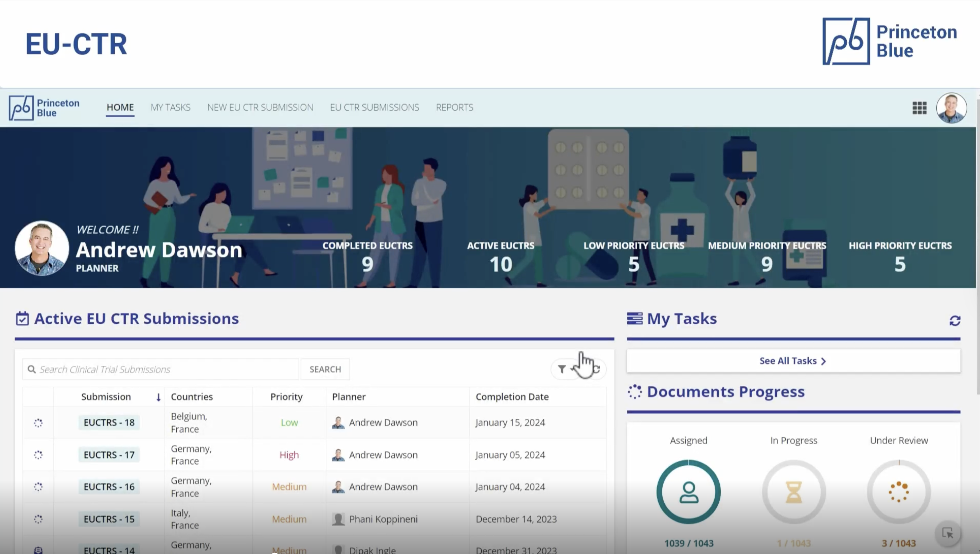The height and width of the screenshot is (554, 980).
Task: Click the Assigned documents progress circle
Action: 688,492
